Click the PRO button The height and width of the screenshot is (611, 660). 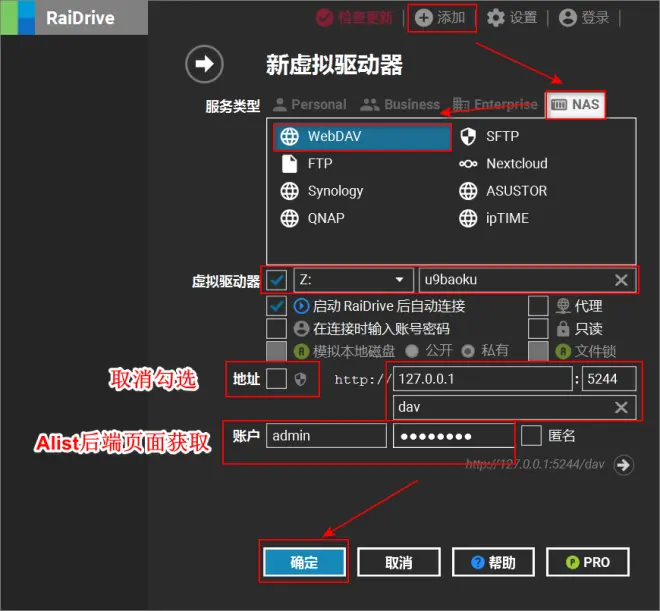click(588, 562)
